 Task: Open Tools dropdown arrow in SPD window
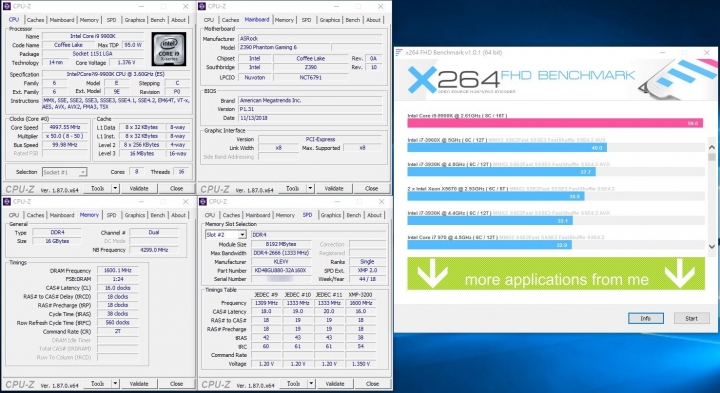311,383
